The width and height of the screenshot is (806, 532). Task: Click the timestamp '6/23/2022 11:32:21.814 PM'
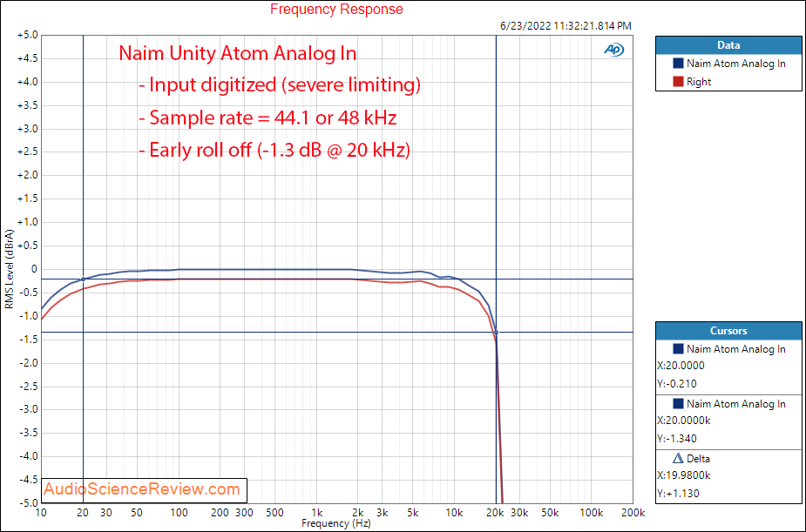click(x=566, y=25)
